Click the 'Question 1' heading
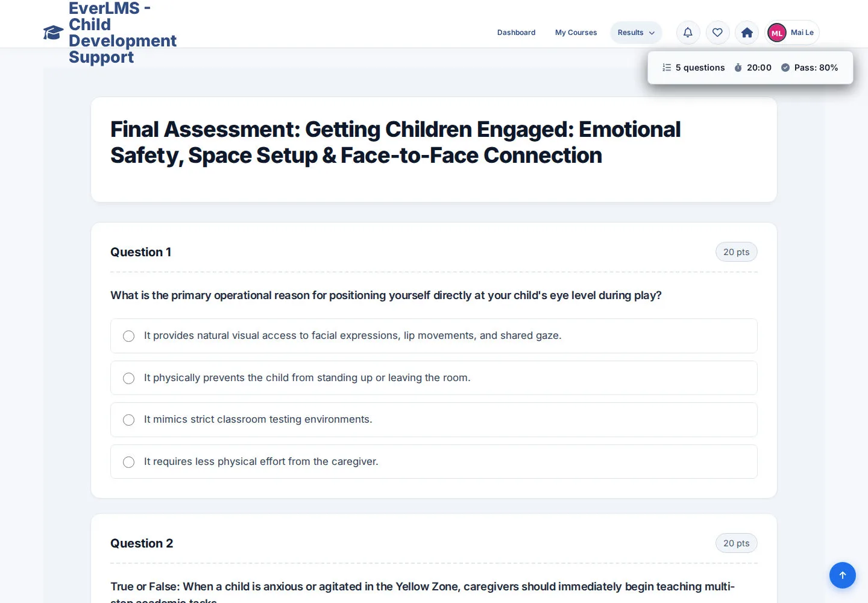The height and width of the screenshot is (603, 868). point(141,252)
